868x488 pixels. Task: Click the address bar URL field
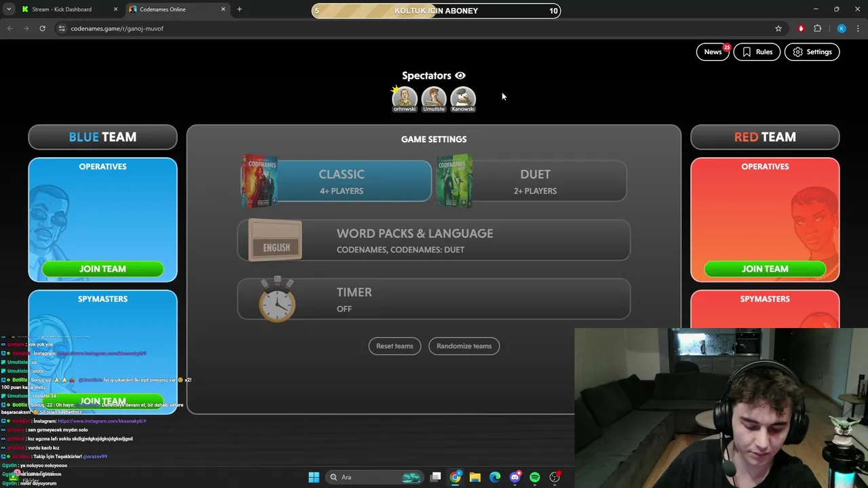[420, 28]
